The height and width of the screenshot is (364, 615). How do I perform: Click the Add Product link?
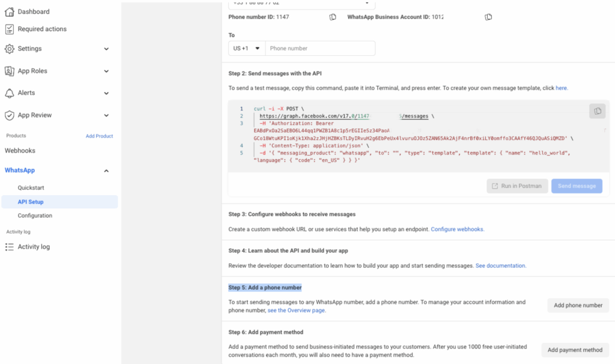coord(99,136)
